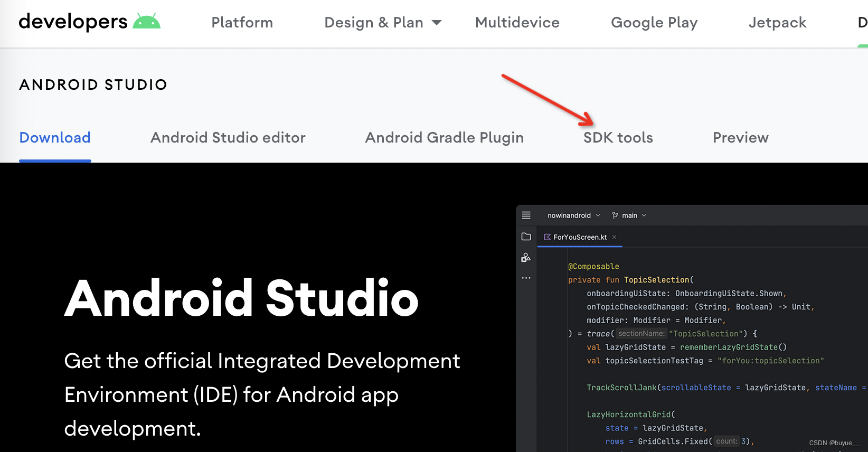Close the ForYouScreen.kt tab

tap(614, 237)
